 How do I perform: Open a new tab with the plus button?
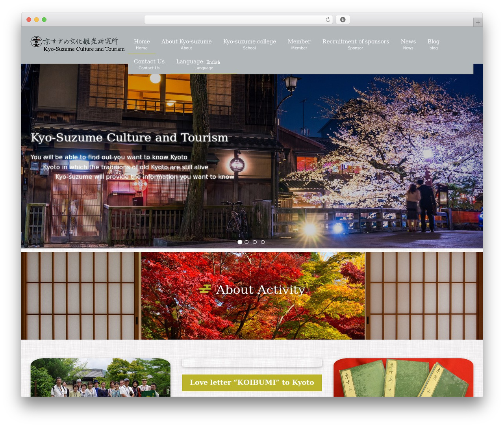pos(478,22)
